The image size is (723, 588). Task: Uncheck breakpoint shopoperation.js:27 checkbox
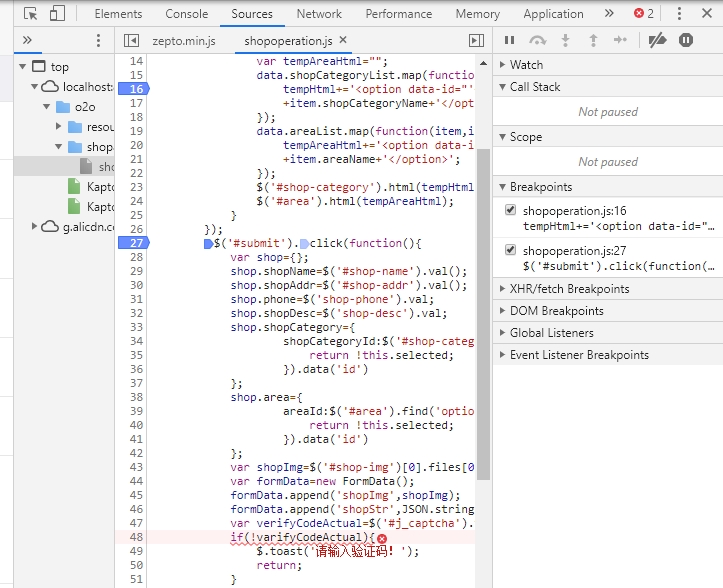[511, 250]
